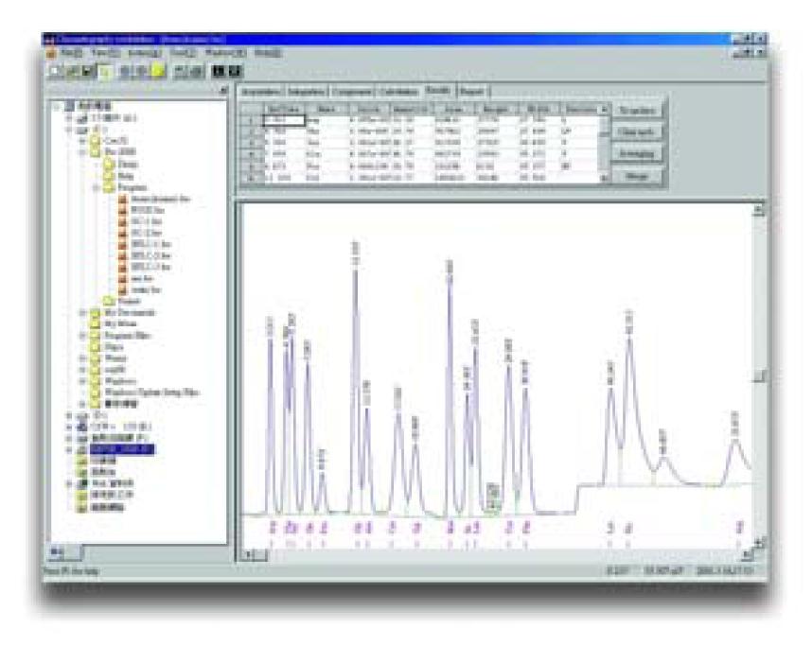The image size is (812, 646).
Task: Open the File menu
Action: [72, 53]
